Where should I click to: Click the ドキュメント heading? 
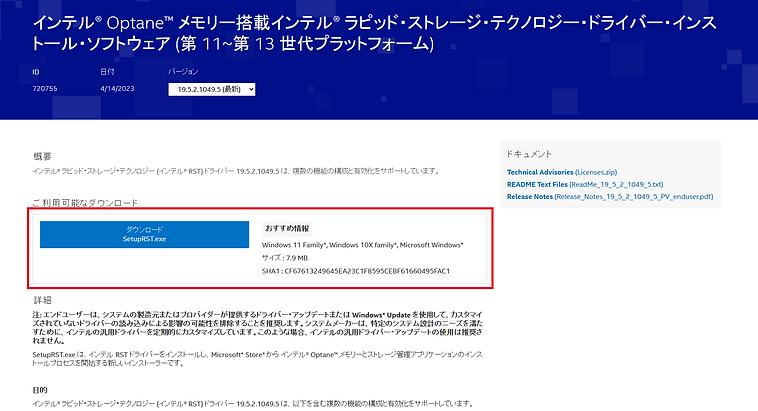click(529, 154)
